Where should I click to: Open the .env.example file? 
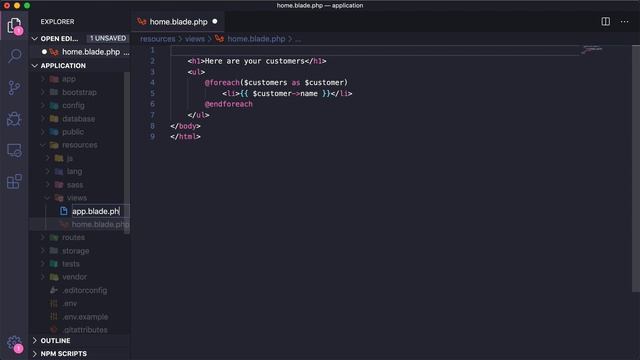pos(85,316)
